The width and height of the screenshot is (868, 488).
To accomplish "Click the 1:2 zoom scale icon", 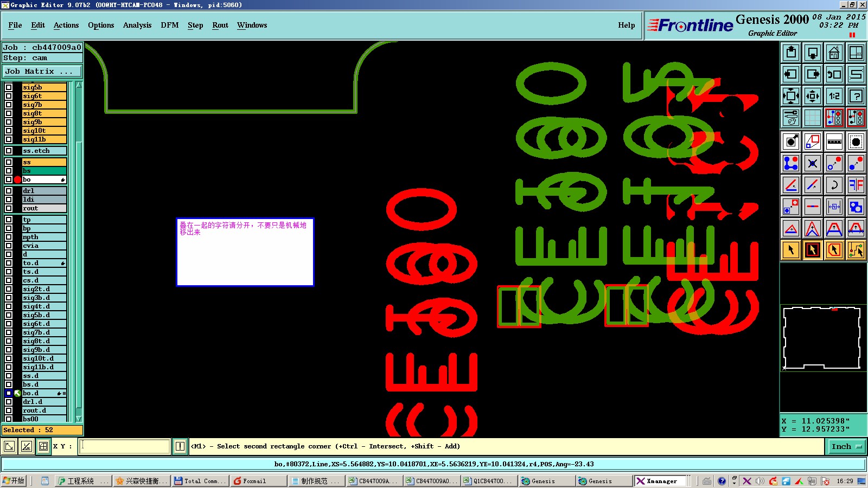I will 834,96.
